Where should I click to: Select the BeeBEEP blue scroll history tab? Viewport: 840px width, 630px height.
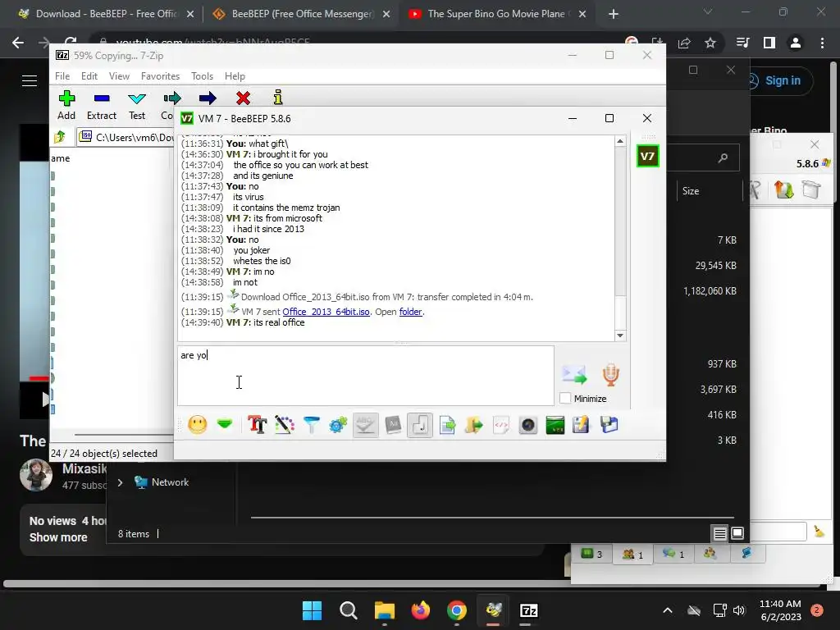(746, 554)
